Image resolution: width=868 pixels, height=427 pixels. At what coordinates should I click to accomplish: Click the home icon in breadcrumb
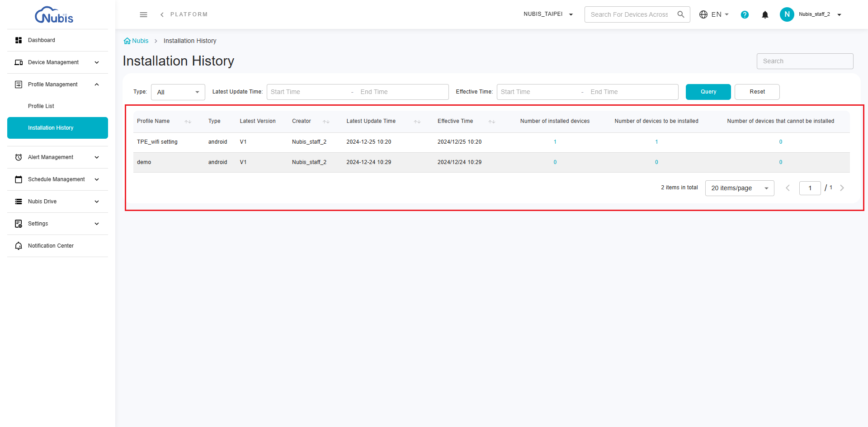(127, 41)
